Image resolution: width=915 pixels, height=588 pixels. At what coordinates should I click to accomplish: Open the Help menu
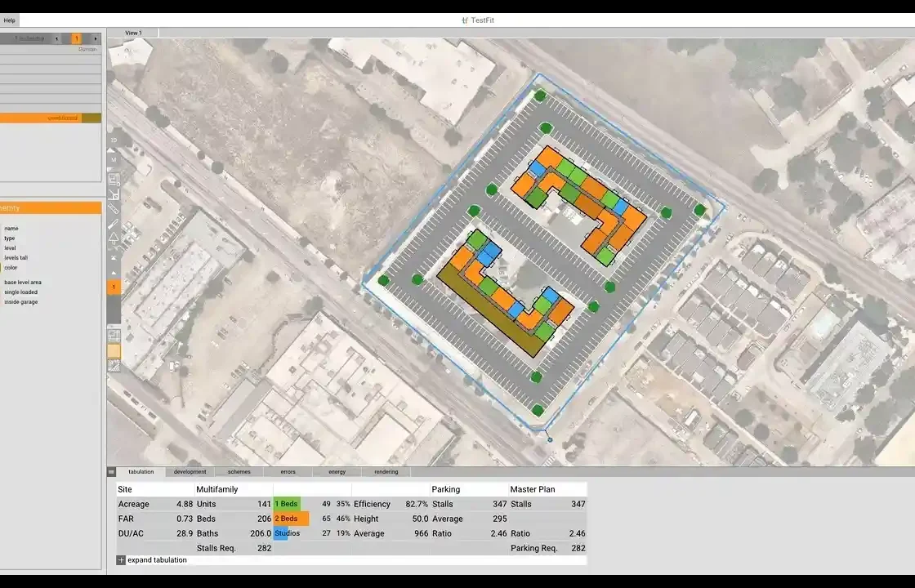tap(10, 20)
